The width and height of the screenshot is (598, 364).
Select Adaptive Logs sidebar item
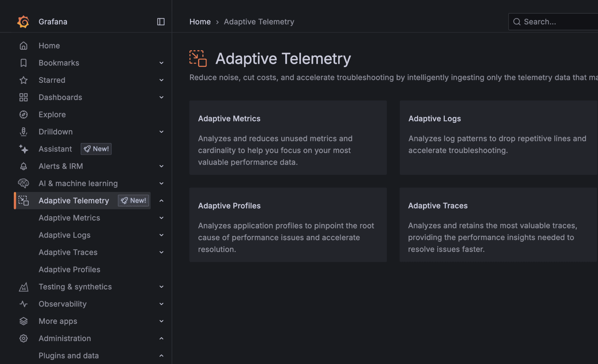click(x=64, y=235)
